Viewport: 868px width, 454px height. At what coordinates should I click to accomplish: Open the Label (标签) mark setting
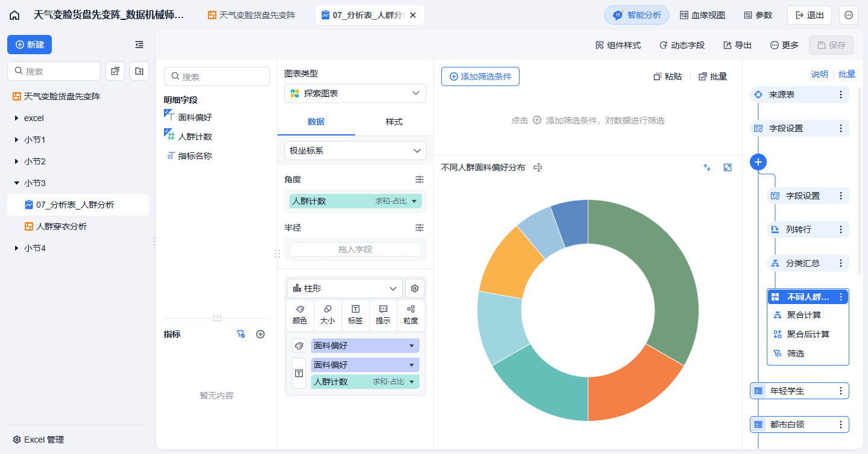click(x=356, y=316)
